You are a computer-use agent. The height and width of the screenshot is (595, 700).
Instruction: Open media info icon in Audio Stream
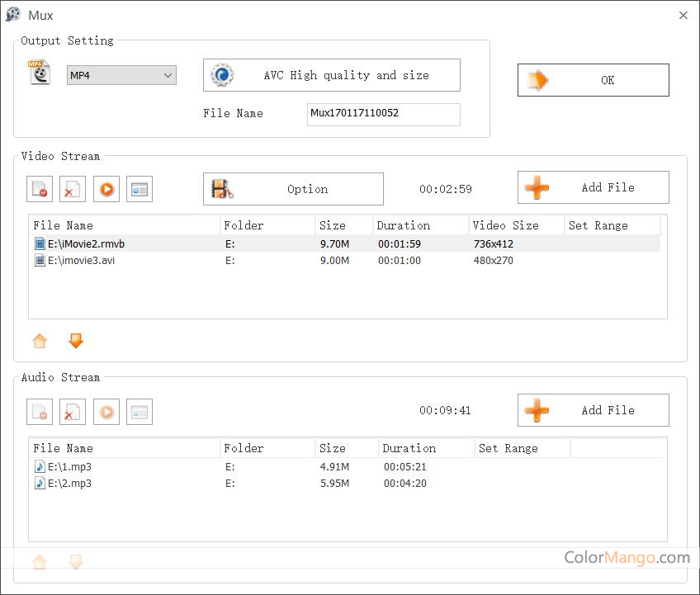coord(140,412)
